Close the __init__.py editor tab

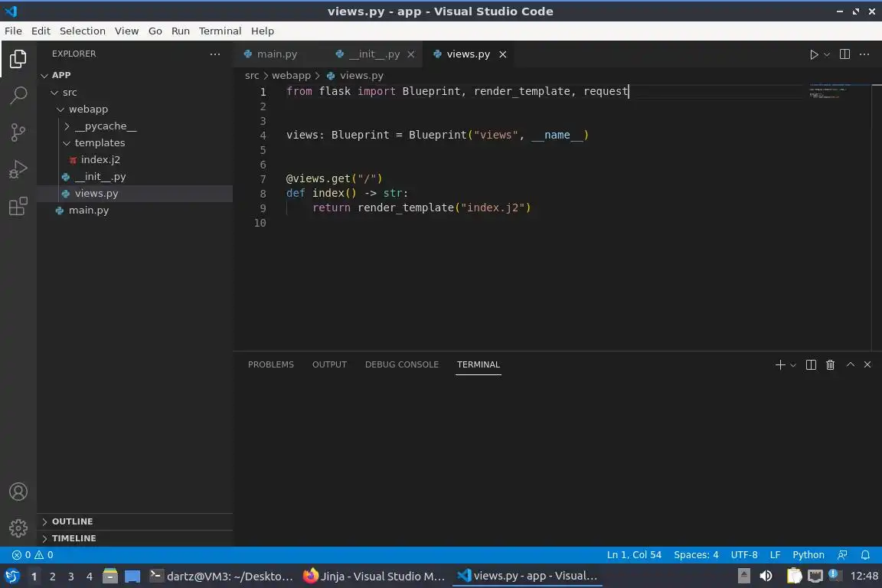411,54
